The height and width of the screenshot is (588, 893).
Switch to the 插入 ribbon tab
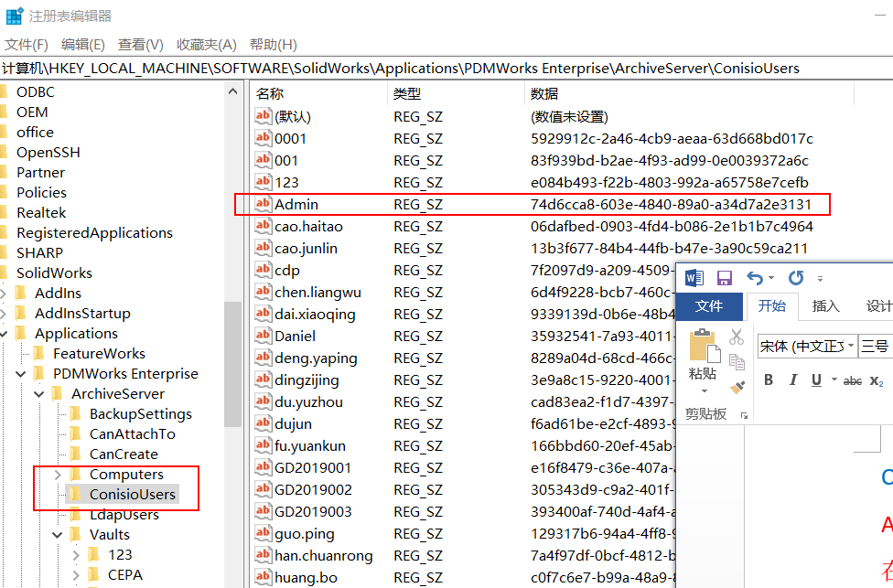coord(824,306)
